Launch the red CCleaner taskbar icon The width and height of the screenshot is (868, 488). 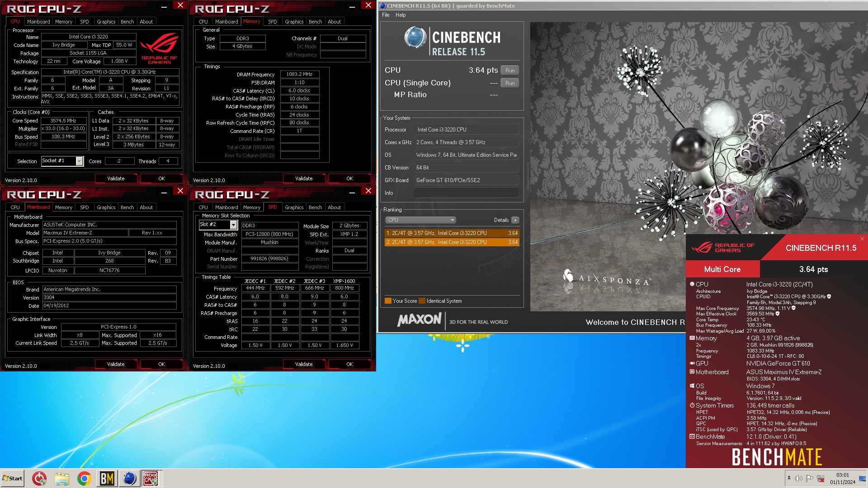[39, 478]
